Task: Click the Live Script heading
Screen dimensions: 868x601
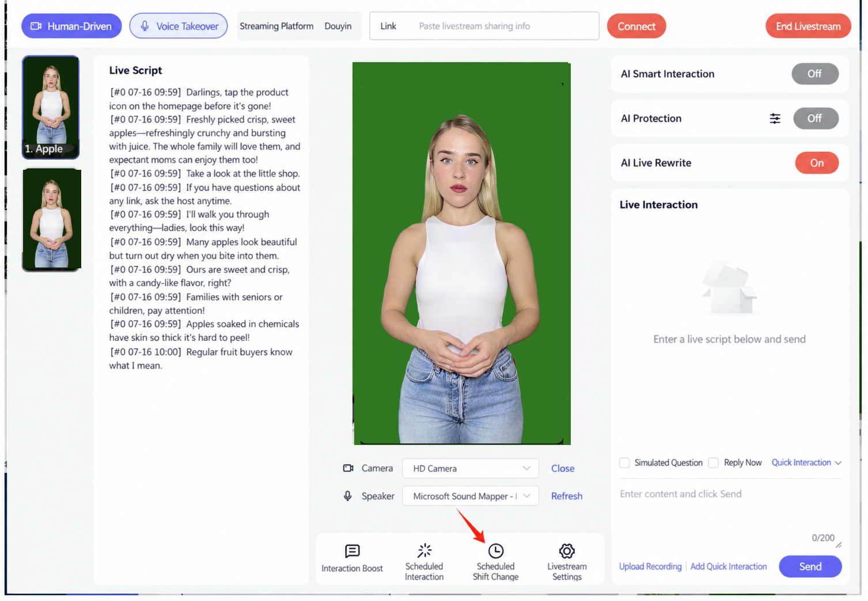Action: [135, 70]
